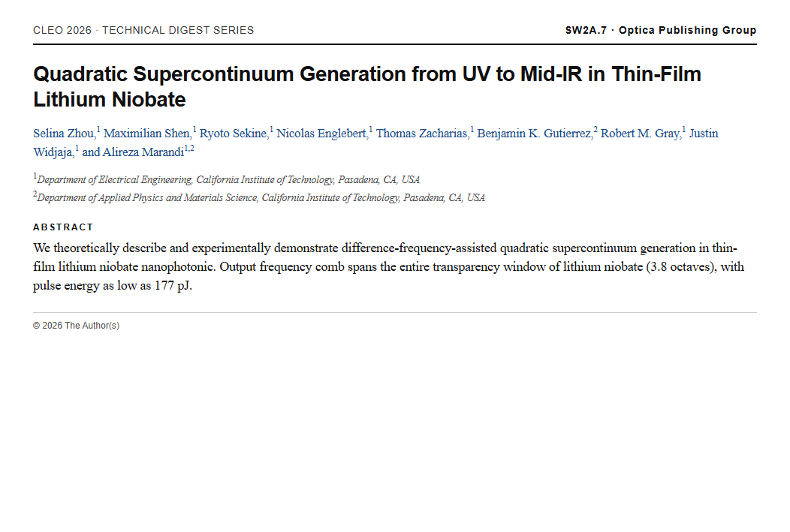Open author link Nicolas Englebert

point(321,134)
